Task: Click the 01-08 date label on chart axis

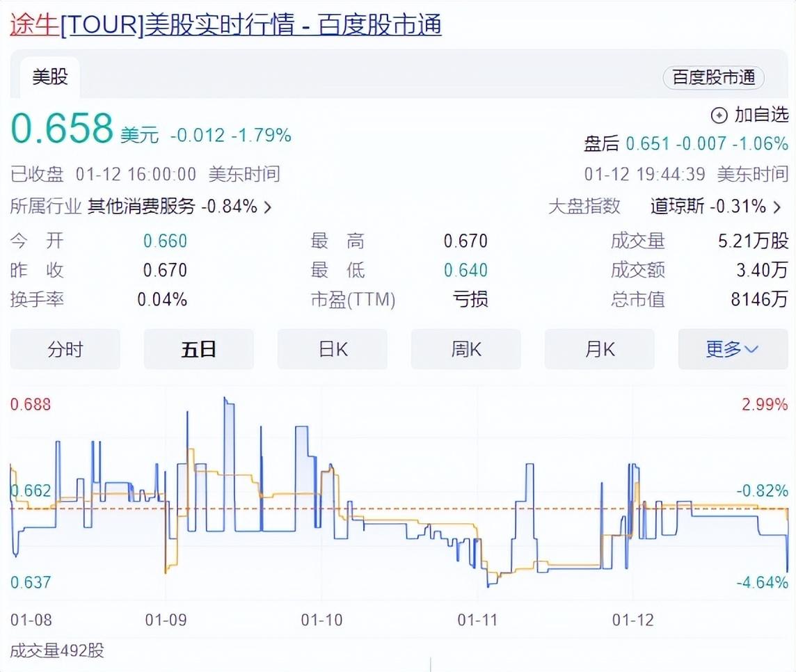Action: (x=31, y=620)
